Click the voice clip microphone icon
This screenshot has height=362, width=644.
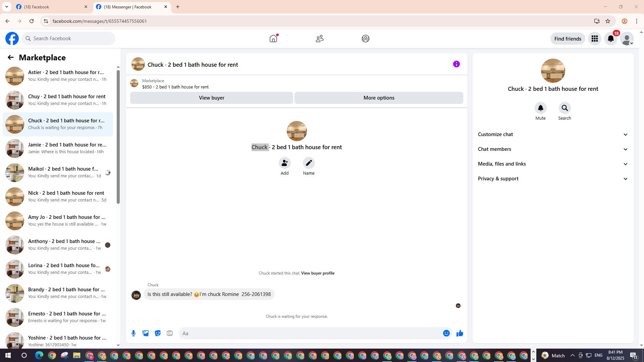click(x=133, y=333)
